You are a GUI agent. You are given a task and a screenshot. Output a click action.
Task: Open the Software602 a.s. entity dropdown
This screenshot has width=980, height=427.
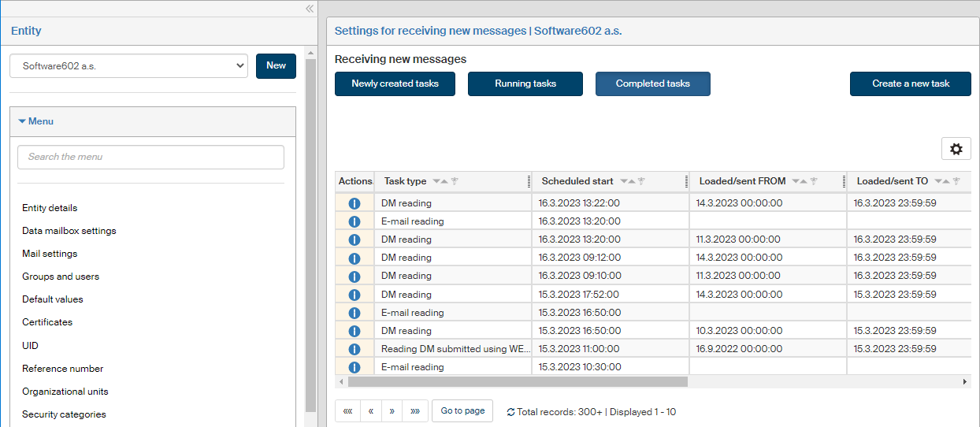[129, 66]
